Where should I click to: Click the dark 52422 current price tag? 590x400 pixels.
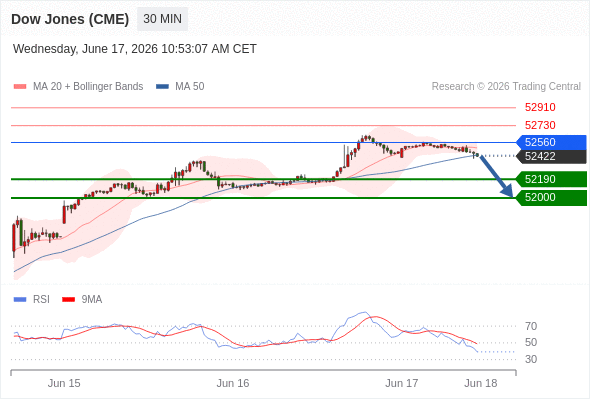pos(551,157)
